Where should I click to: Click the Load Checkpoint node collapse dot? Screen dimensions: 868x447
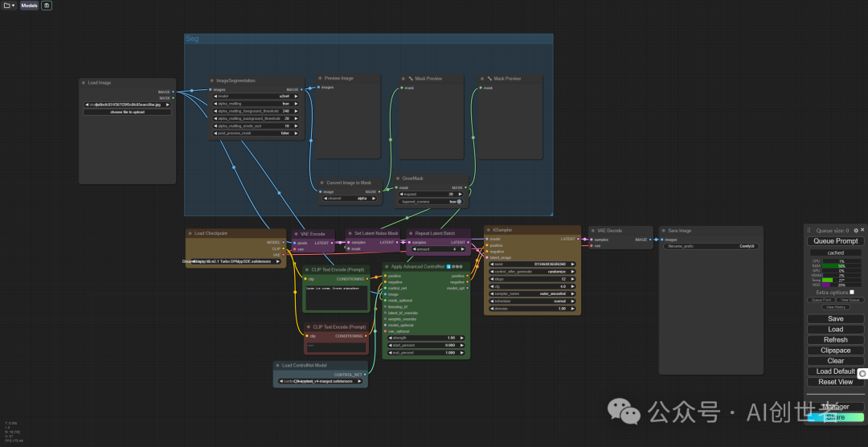point(190,234)
